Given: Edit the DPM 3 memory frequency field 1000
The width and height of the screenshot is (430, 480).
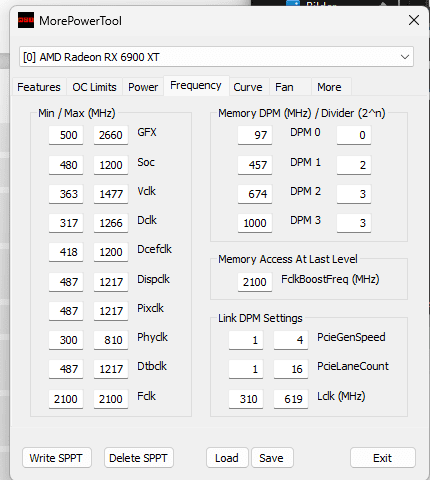Looking at the screenshot, I should coord(255,223).
